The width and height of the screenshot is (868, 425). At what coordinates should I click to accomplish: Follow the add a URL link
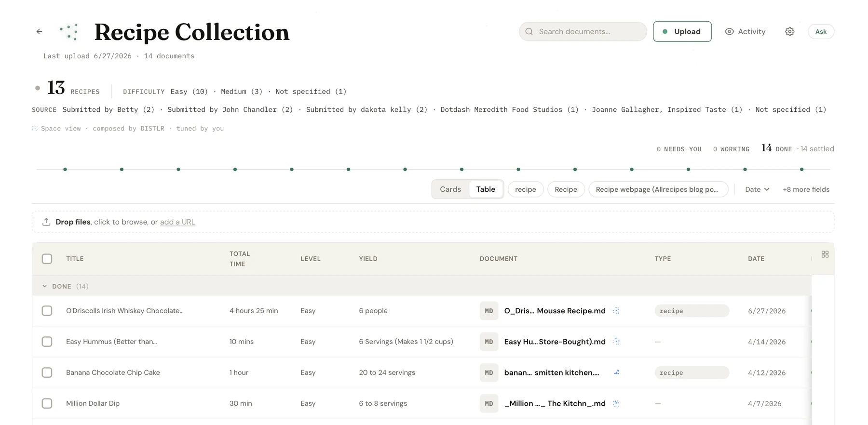pos(177,222)
